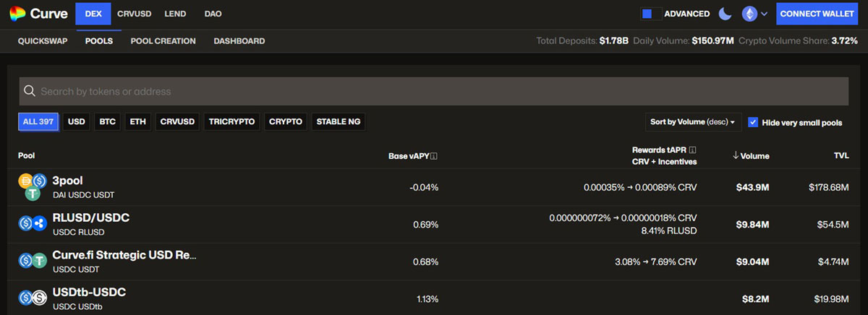The height and width of the screenshot is (315, 868).
Task: Open Curve.fi Strategic USD Reserve pool
Action: pos(433,261)
